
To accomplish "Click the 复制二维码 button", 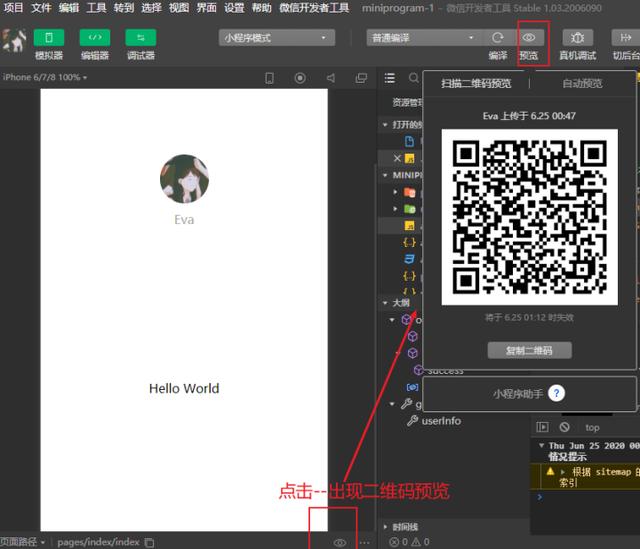I will click(529, 350).
